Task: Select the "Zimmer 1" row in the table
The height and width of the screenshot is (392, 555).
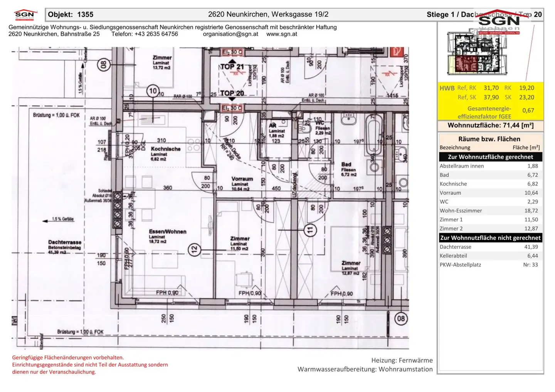Action: [x=491, y=219]
